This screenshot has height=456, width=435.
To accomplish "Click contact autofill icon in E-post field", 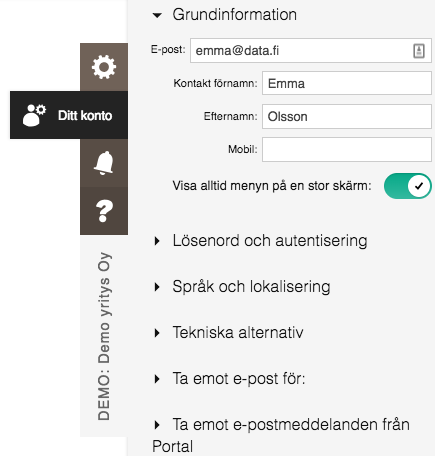I will [419, 51].
